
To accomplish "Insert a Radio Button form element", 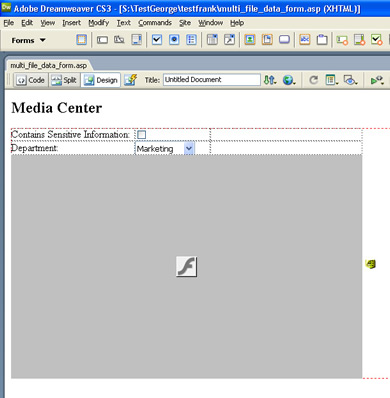I will tap(174, 40).
